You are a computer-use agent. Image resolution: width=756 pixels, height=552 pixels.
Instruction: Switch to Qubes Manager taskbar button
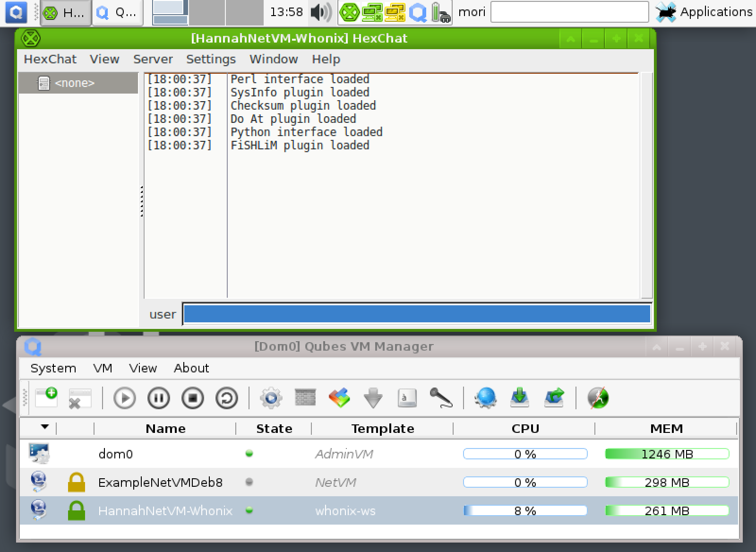point(118,13)
